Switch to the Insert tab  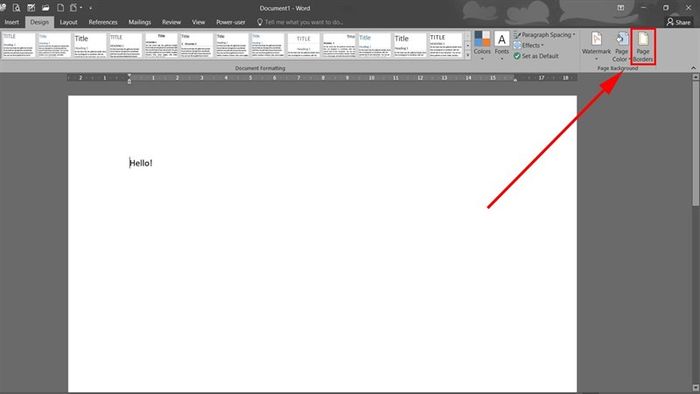pos(12,22)
